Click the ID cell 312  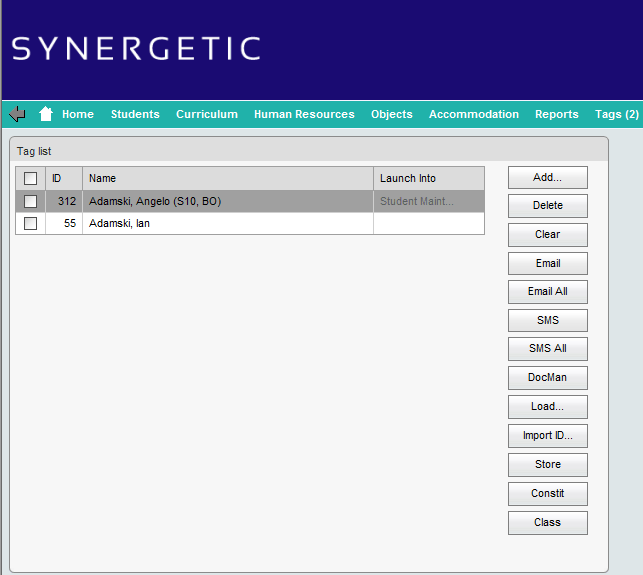[x=64, y=201]
